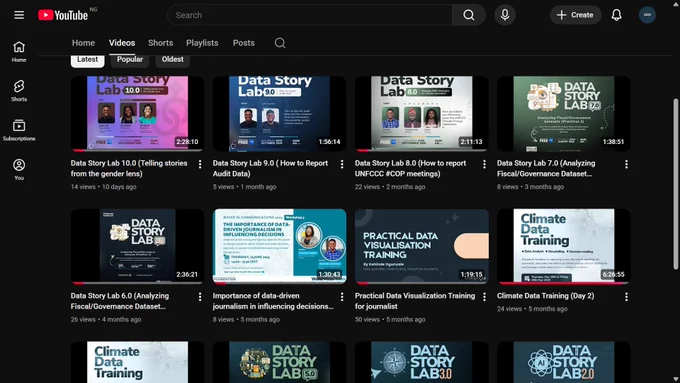680x383 pixels.
Task: Play the Data Story Lab 7.0 thumbnail
Action: click(x=564, y=114)
